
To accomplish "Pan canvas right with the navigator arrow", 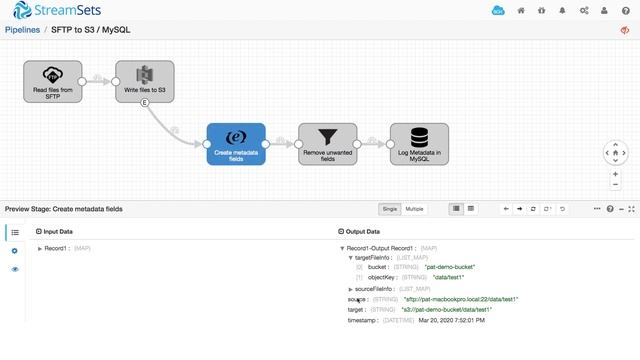I will tap(624, 153).
